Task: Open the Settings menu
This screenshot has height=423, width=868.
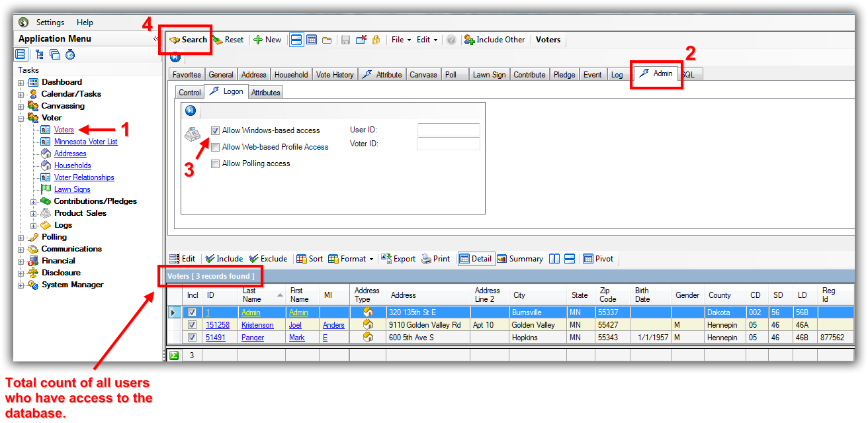Action: pyautogui.click(x=50, y=23)
